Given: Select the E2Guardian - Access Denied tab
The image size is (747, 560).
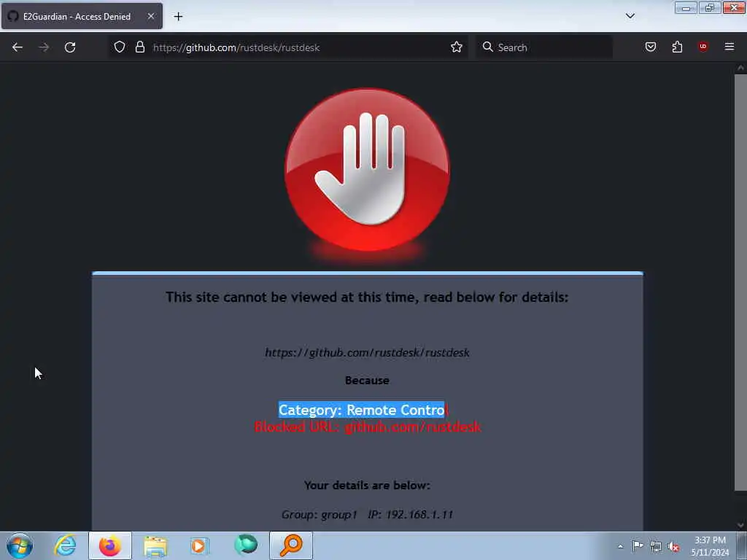Looking at the screenshot, I should pyautogui.click(x=82, y=16).
